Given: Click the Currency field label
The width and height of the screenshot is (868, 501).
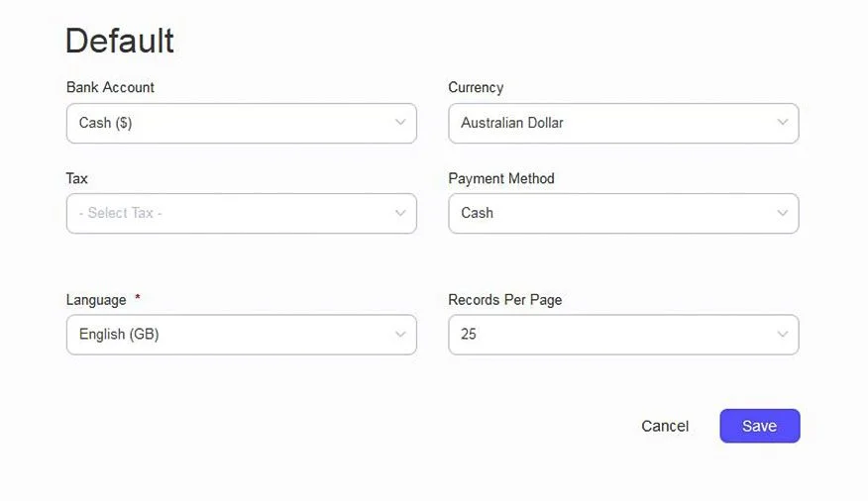Looking at the screenshot, I should (x=476, y=87).
